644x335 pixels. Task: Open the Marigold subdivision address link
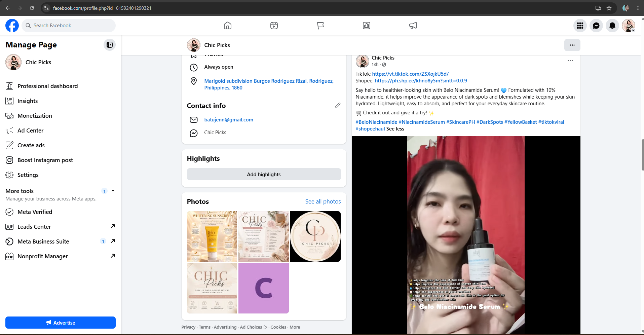coord(269,84)
